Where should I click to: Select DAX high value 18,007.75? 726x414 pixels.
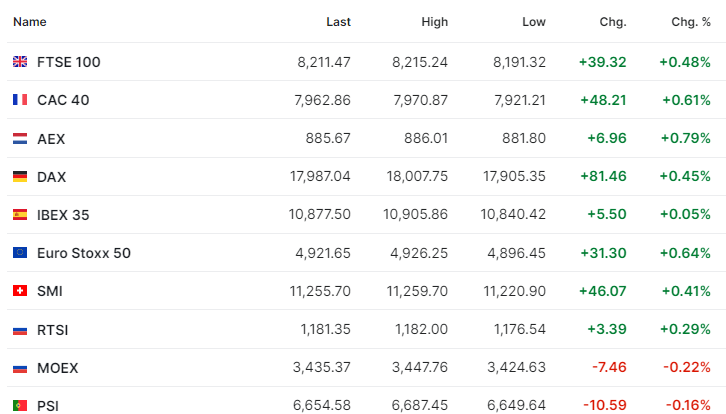[418, 176]
